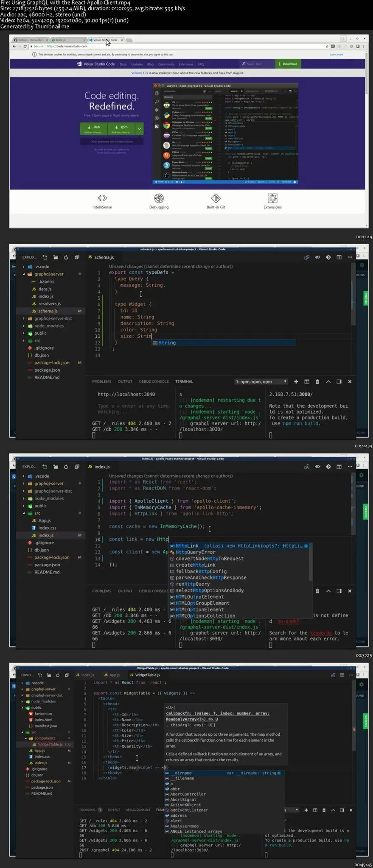This screenshot has height=868, width=373.
Task: Click New Terminal plus icon in schema.js window
Action: (296, 381)
